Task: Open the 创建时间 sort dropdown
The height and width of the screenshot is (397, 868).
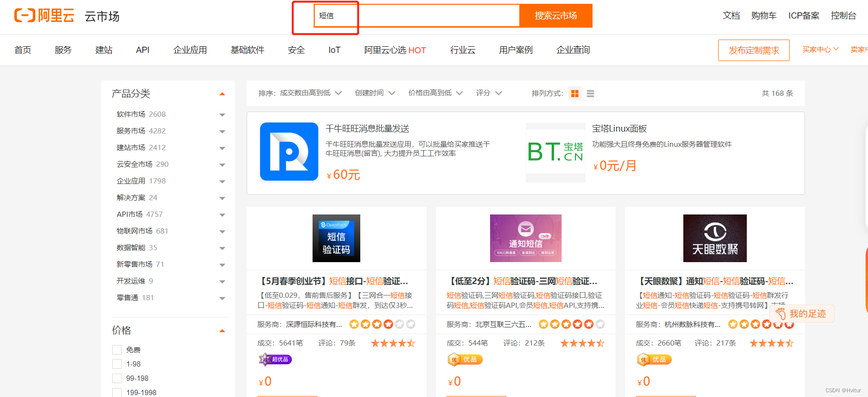Action: click(x=375, y=93)
